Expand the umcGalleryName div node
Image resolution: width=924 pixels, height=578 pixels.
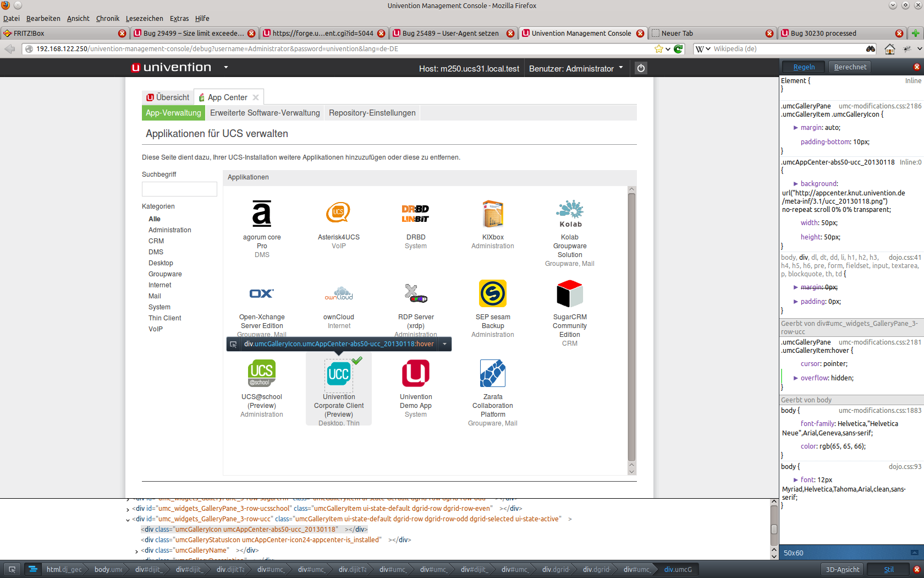tap(136, 551)
